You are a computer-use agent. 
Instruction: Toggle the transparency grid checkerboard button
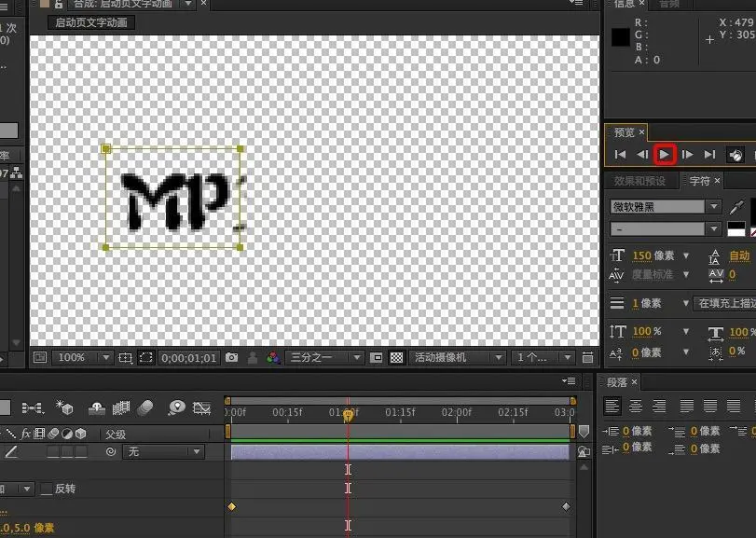tap(396, 358)
